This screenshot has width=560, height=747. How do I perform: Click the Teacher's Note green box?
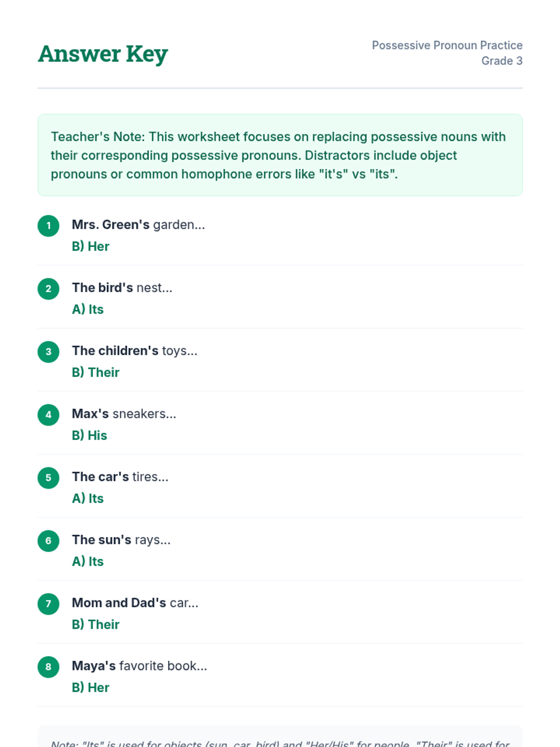(280, 155)
